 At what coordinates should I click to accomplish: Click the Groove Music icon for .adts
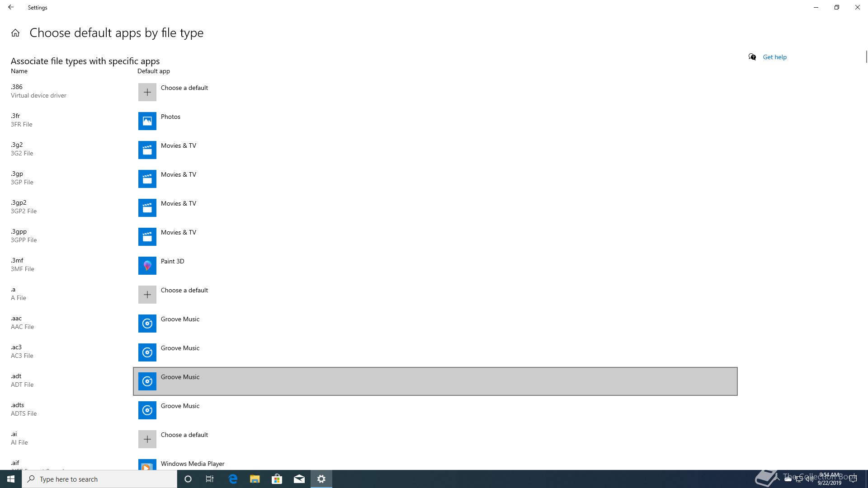click(x=147, y=410)
